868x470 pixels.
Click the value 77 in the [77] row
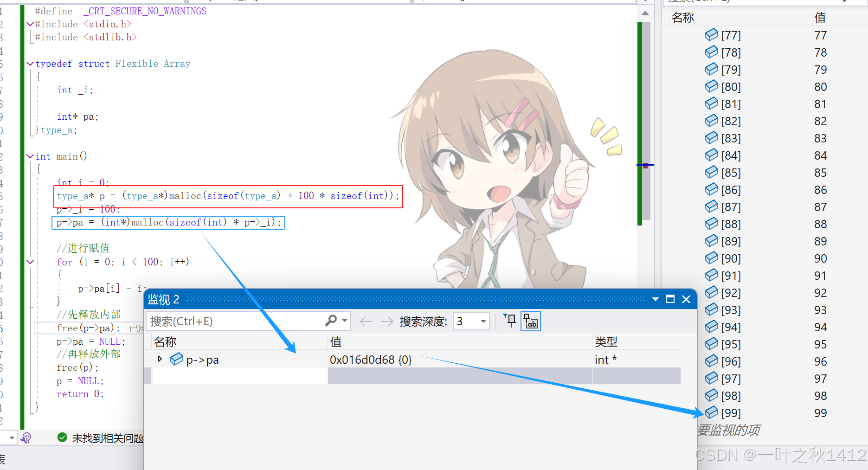[x=820, y=35]
